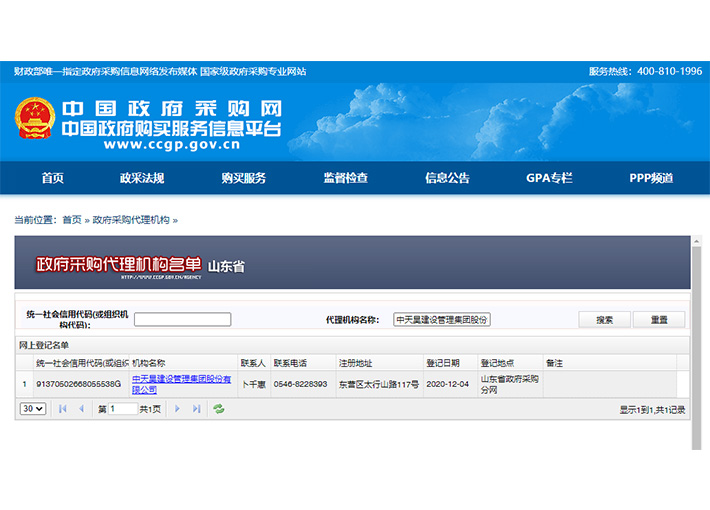Viewport: 710px width, 510px height.
Task: Click the 中国政府采购网 site title
Action: pos(172,109)
